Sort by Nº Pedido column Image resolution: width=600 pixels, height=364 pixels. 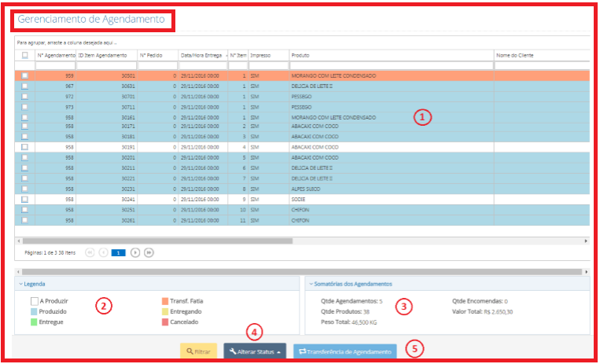(151, 56)
